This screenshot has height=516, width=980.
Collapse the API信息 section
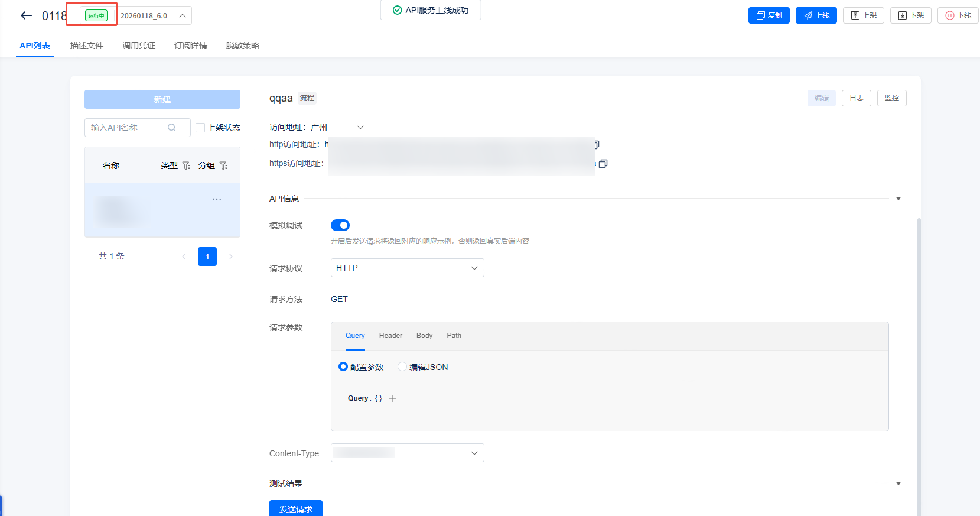898,199
